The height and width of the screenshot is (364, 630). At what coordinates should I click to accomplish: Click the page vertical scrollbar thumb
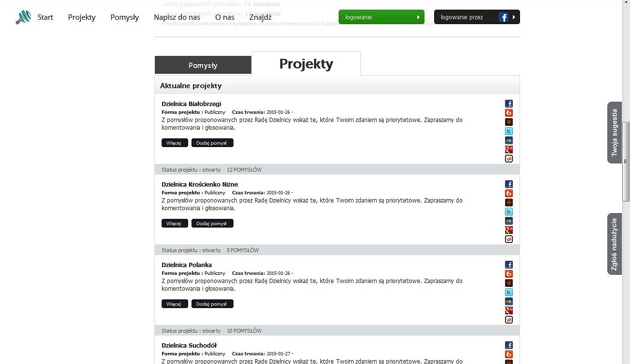tap(626, 162)
